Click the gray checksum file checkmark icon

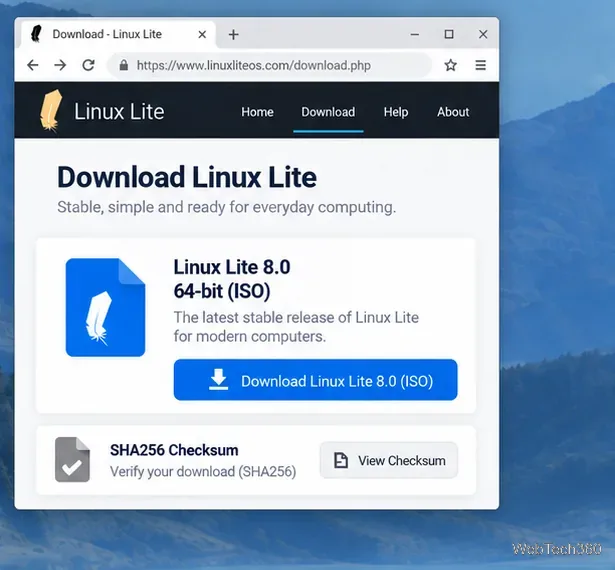point(73,459)
